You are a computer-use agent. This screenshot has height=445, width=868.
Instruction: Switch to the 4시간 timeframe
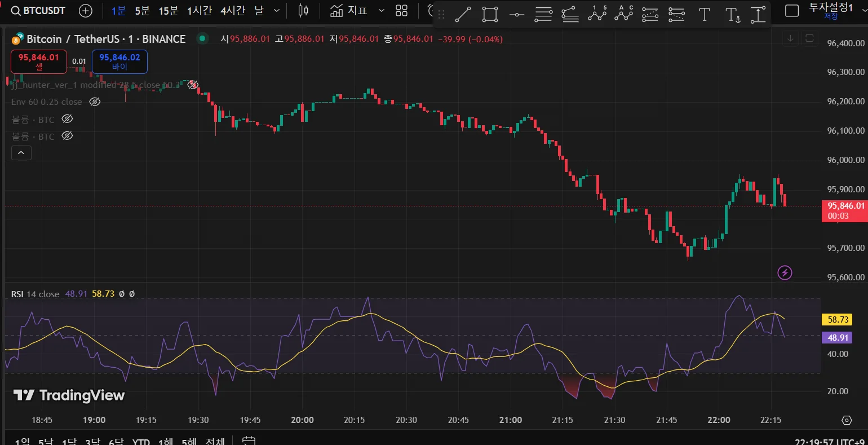(232, 11)
